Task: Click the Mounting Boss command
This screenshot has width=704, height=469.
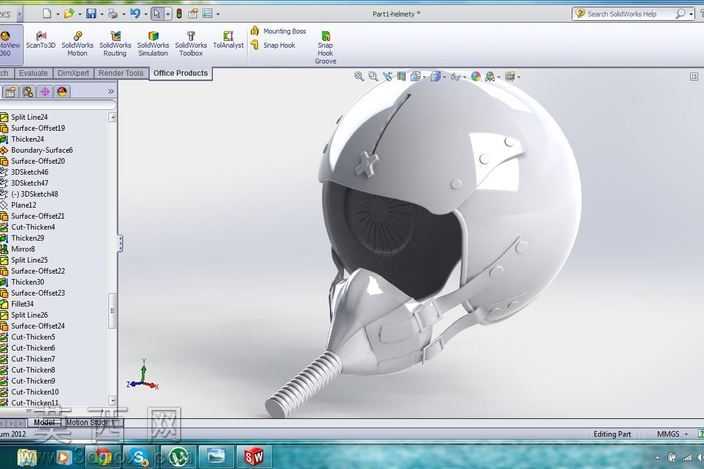Action: 278,31
